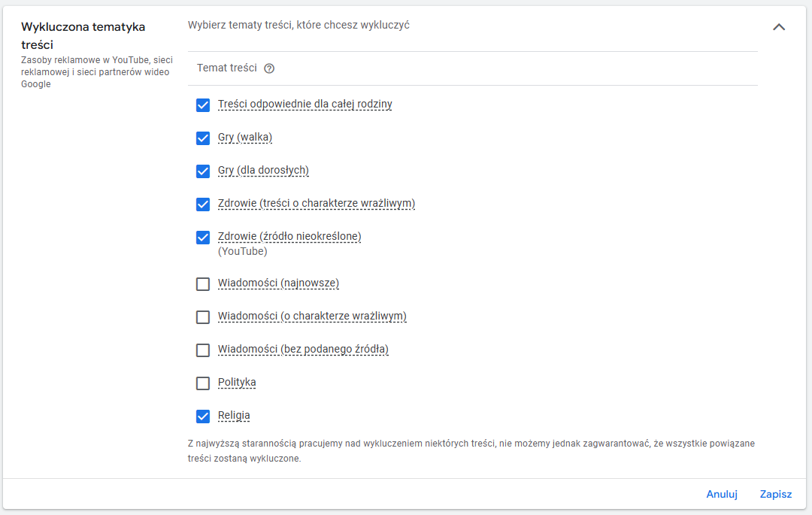Click the Temat treści column header text
The image size is (812, 515).
click(x=226, y=68)
